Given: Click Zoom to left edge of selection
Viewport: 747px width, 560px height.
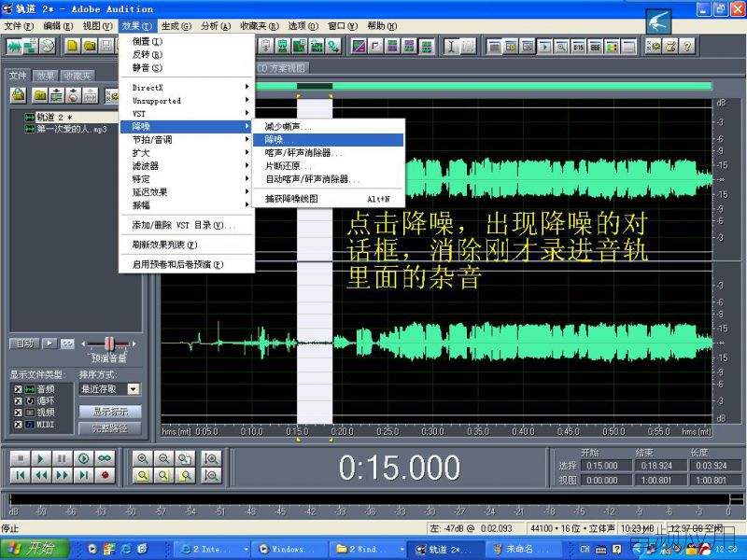Looking at the screenshot, I should click(164, 475).
